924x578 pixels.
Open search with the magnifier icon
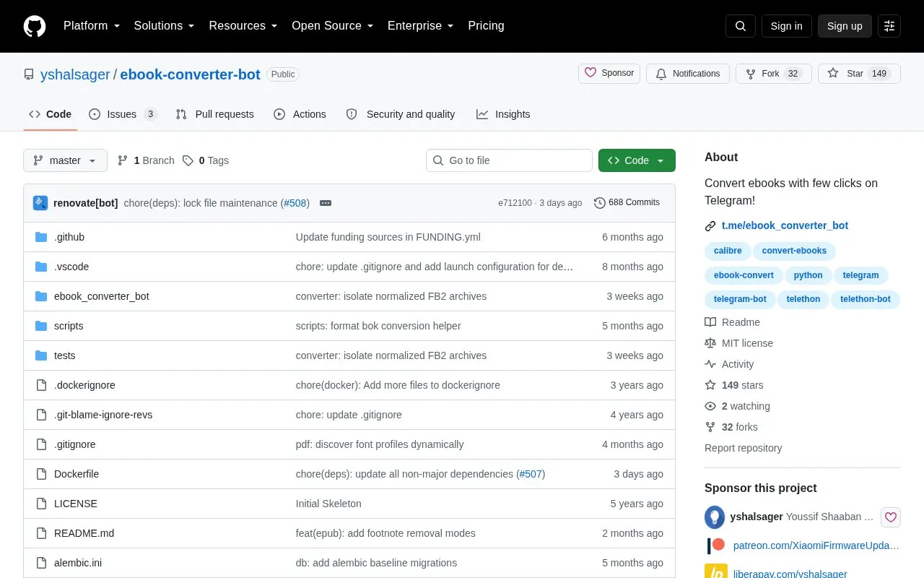tap(741, 26)
